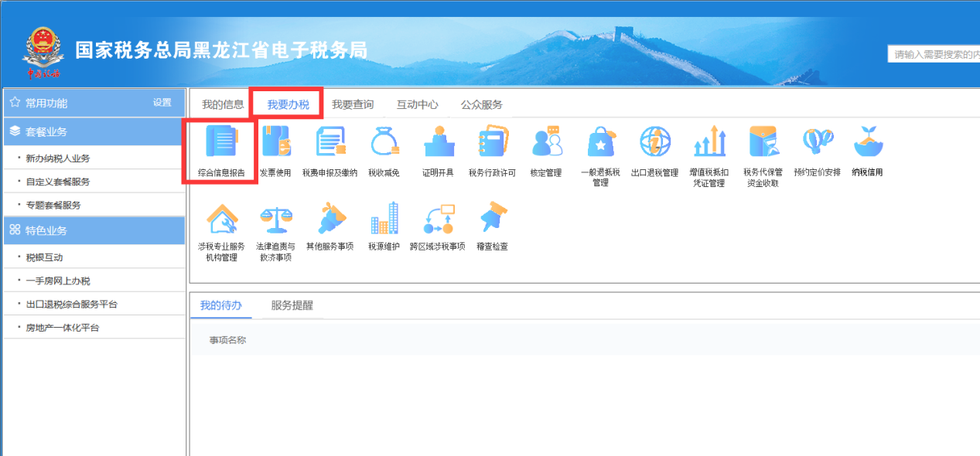Open the 税源维护 buildings icon
The image size is (980, 456).
(x=384, y=219)
